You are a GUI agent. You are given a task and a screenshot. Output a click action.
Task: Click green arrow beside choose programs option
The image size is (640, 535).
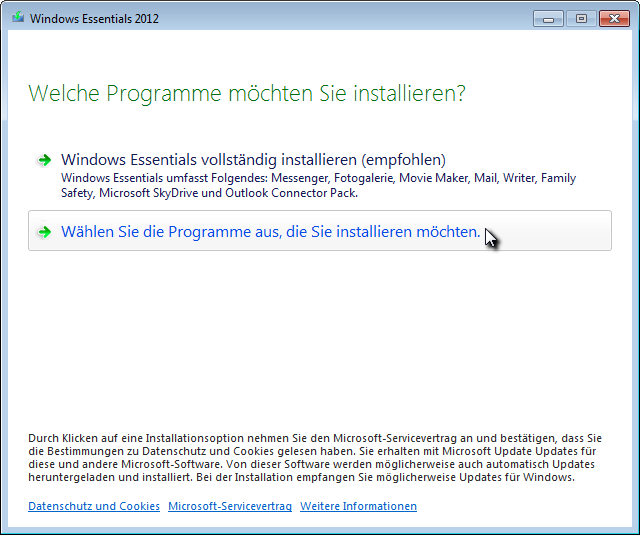(x=44, y=232)
